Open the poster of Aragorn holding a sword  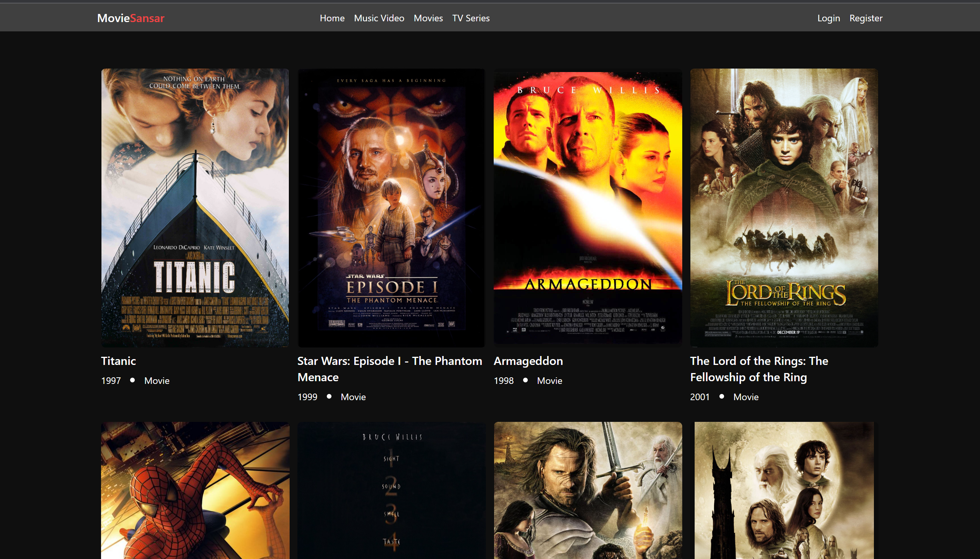click(x=588, y=490)
